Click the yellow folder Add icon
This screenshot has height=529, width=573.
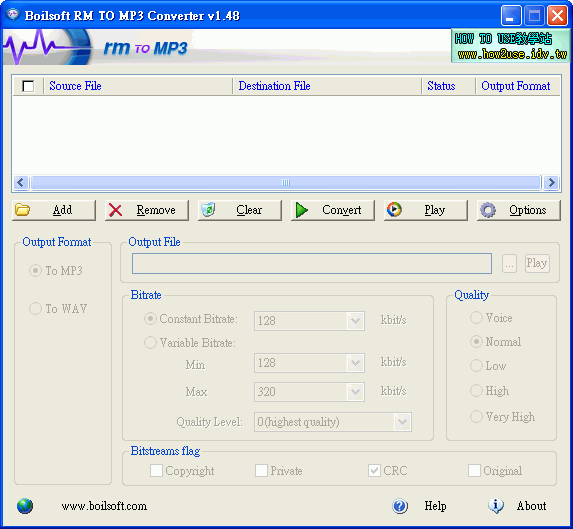22,210
